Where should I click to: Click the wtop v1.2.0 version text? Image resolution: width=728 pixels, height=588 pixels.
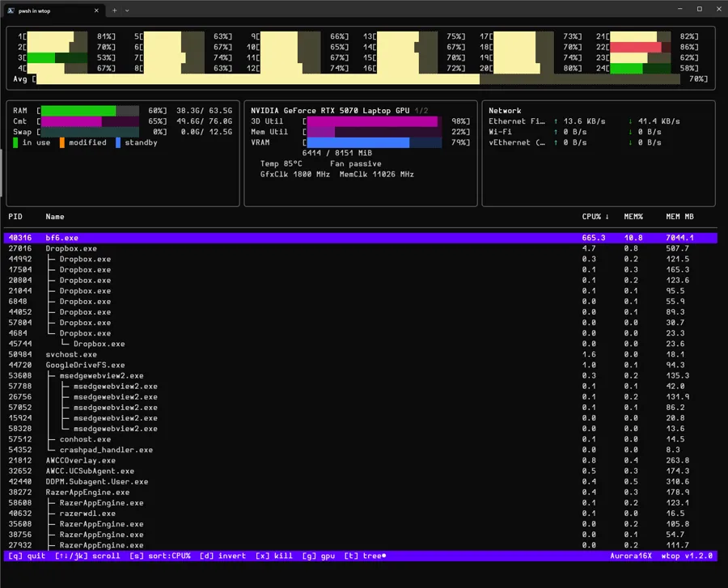click(687, 556)
